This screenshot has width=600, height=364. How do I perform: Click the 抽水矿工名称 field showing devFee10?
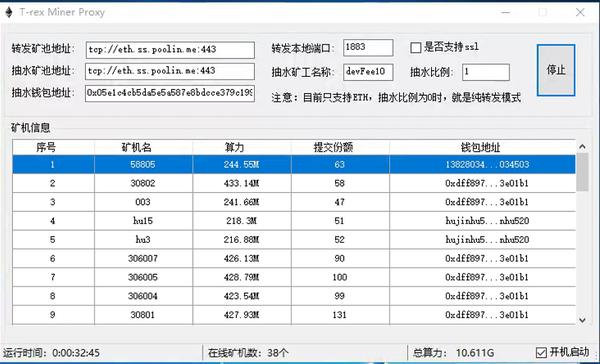[368, 72]
